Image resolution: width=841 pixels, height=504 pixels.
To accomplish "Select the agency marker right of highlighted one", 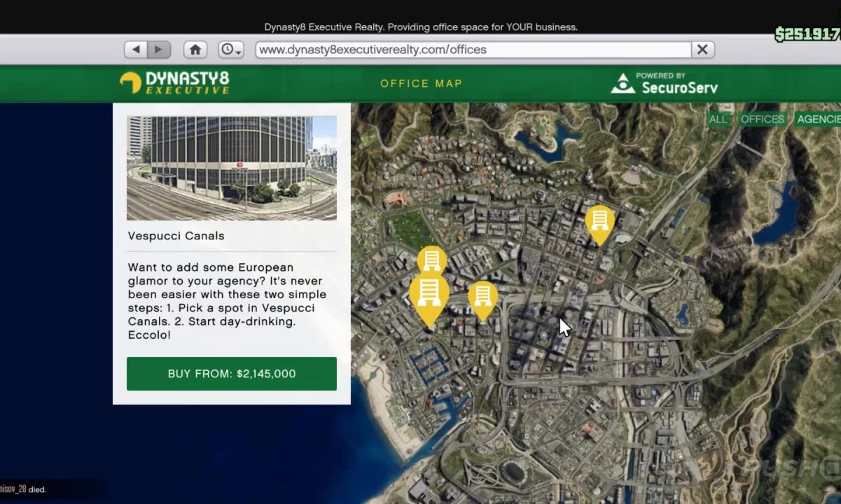I will pyautogui.click(x=482, y=300).
